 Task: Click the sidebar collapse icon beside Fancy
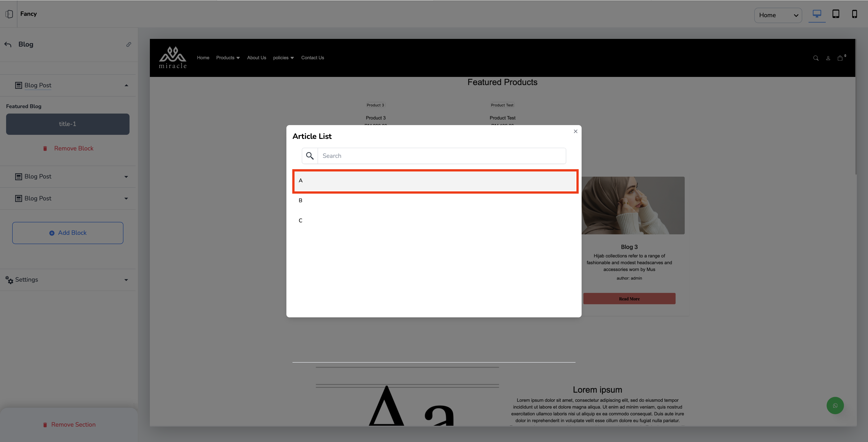[x=9, y=14]
